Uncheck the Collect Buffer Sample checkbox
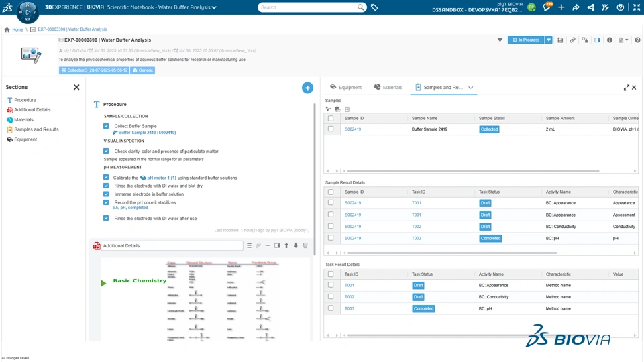The width and height of the screenshot is (644, 362). [106, 126]
